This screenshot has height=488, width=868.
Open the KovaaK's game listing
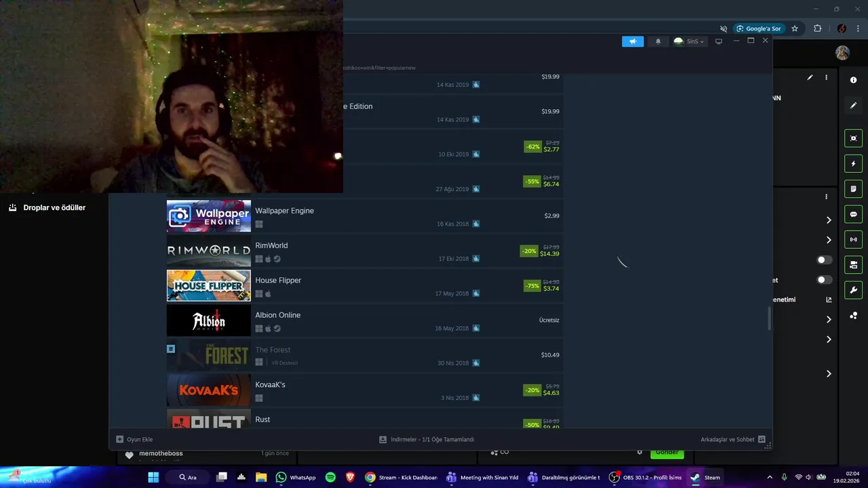tap(365, 390)
